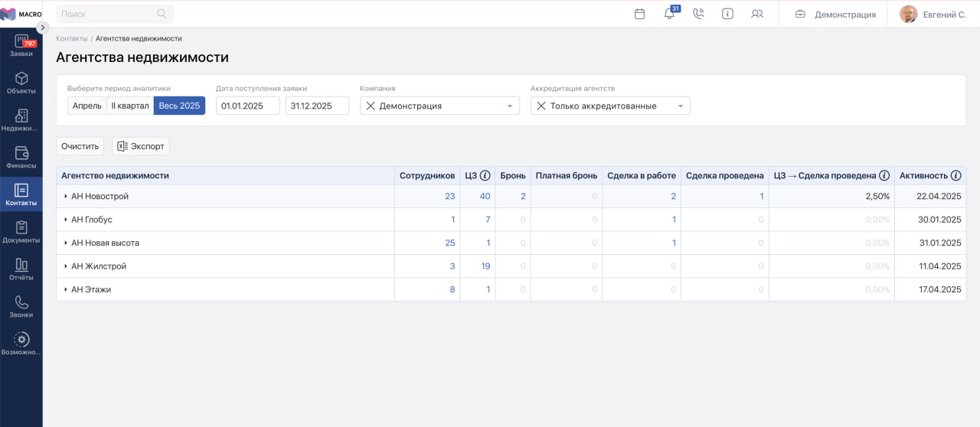Open Заявки in the sidebar
980x427 pixels.
pyautogui.click(x=21, y=46)
